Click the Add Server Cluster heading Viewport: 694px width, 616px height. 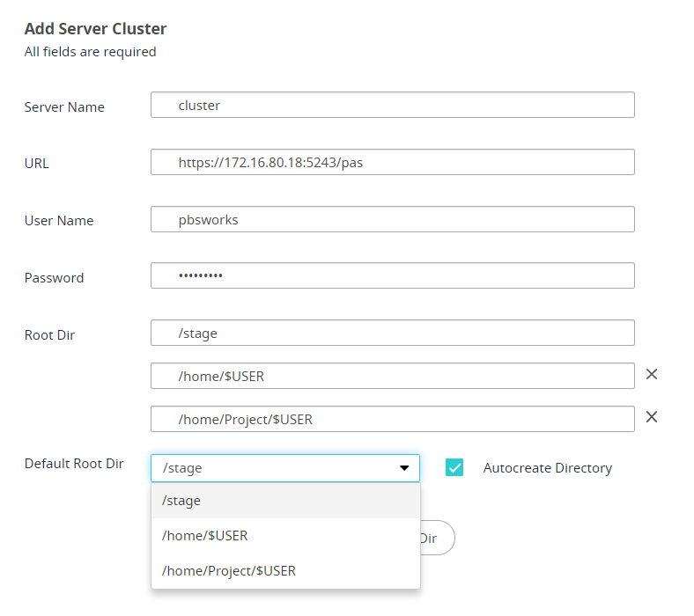click(95, 29)
